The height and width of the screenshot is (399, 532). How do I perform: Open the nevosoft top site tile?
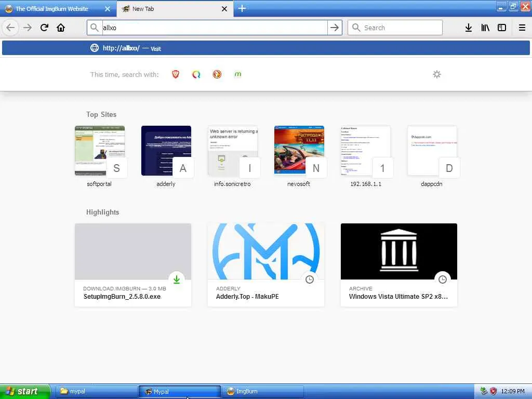click(x=299, y=156)
